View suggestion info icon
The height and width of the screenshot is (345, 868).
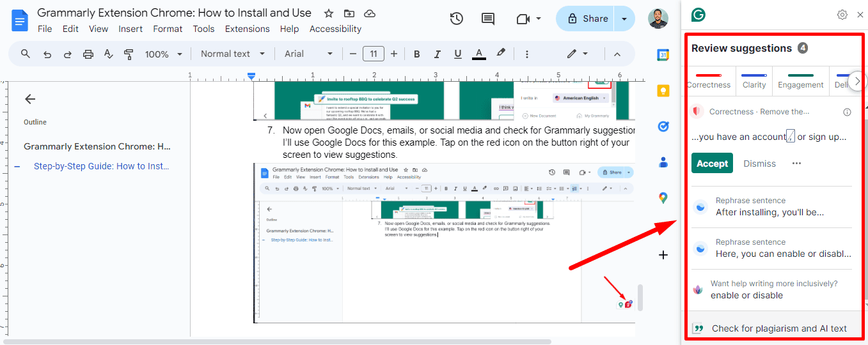tap(848, 112)
